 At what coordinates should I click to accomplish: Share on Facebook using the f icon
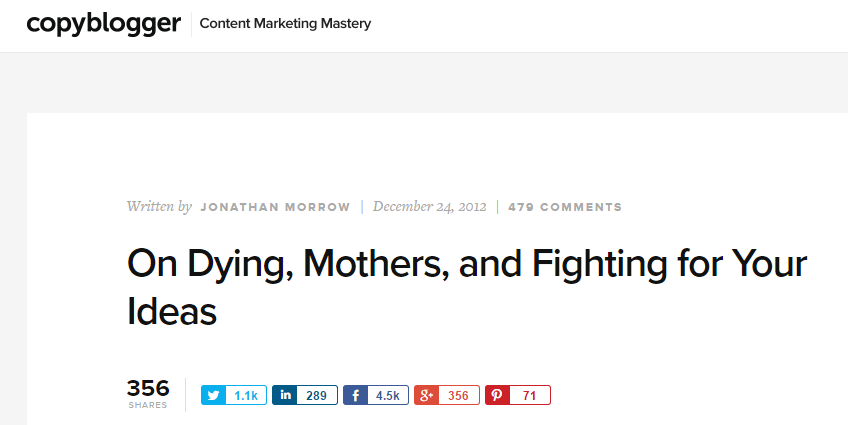pyautogui.click(x=356, y=395)
